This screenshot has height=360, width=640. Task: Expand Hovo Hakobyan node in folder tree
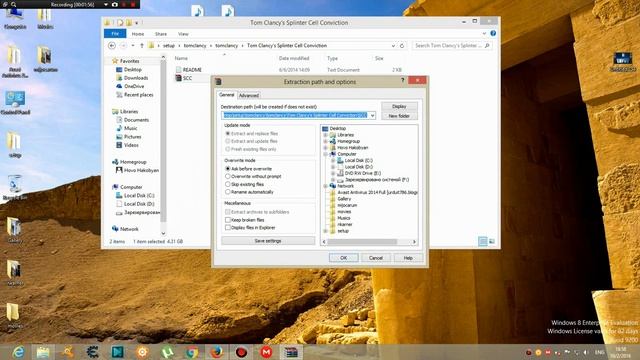325,148
